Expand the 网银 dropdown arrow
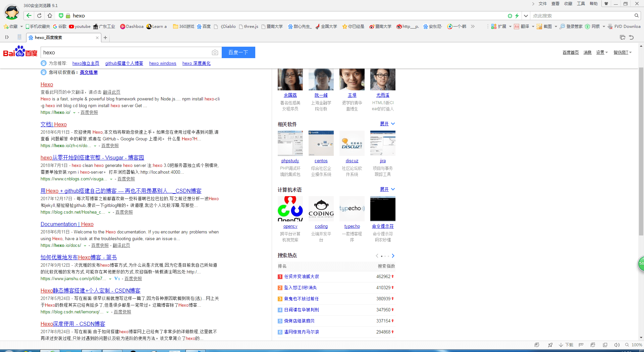 (604, 27)
